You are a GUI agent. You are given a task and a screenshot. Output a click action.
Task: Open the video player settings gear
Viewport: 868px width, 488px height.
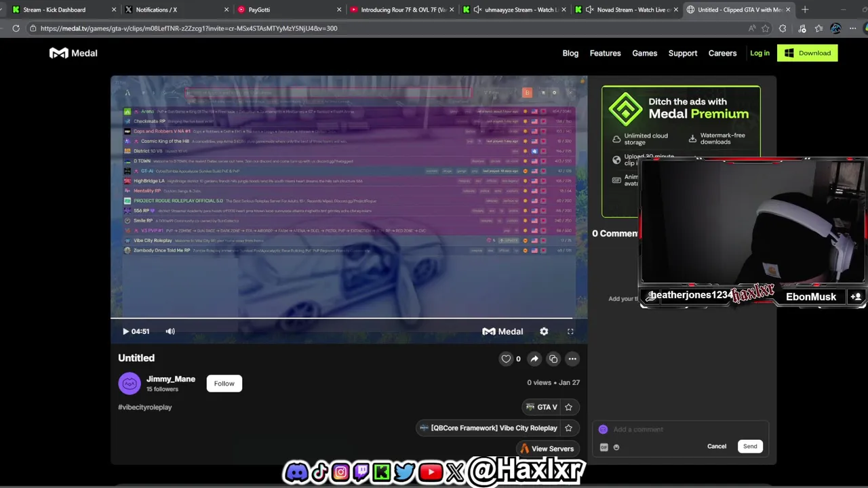(544, 331)
